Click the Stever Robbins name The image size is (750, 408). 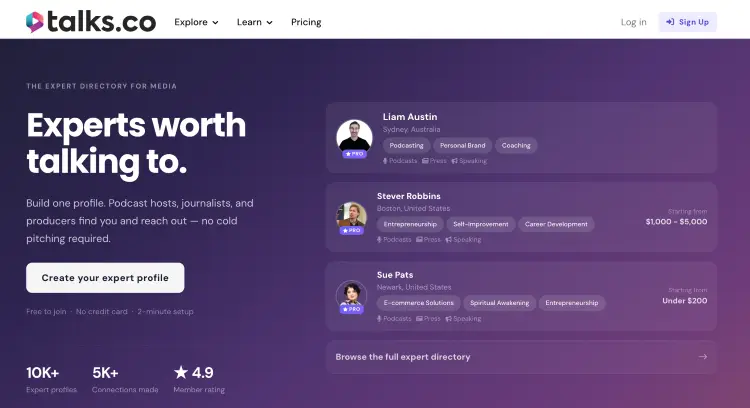point(408,196)
